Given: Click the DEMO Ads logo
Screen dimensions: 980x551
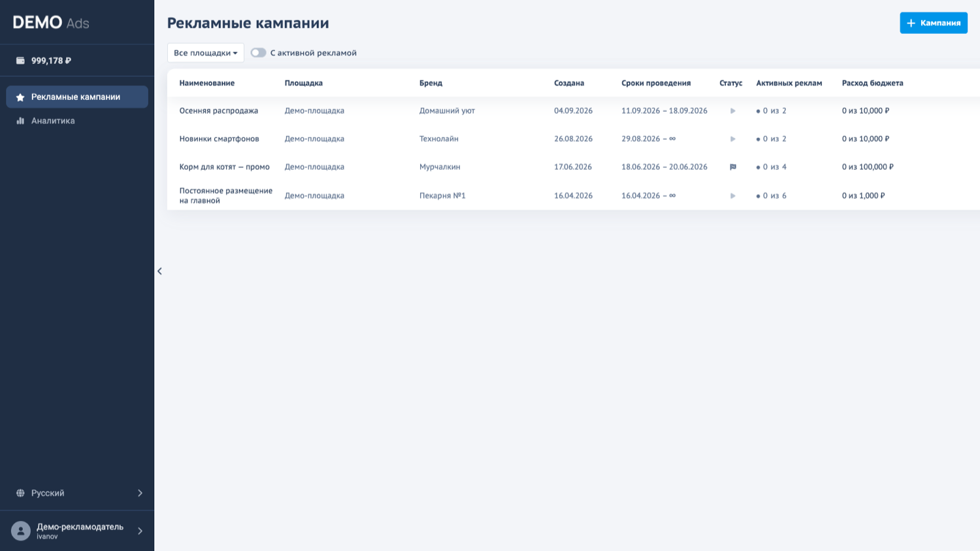Looking at the screenshot, I should coord(51,23).
